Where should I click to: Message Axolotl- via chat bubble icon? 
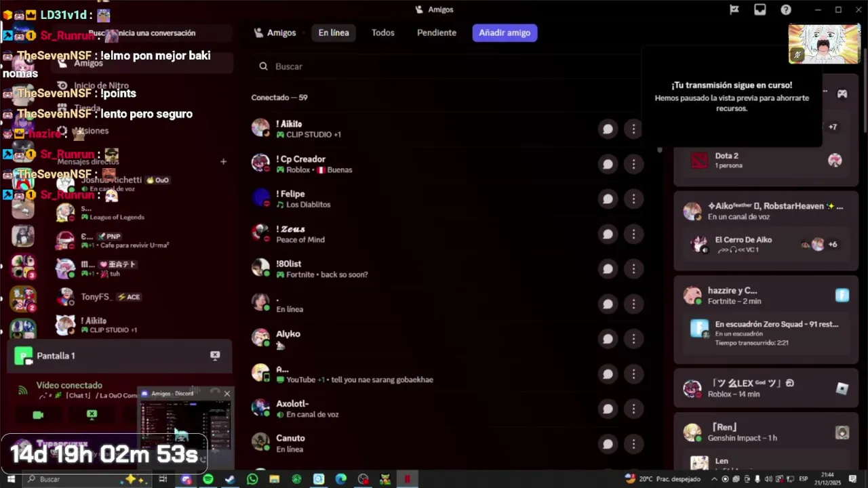coord(608,409)
